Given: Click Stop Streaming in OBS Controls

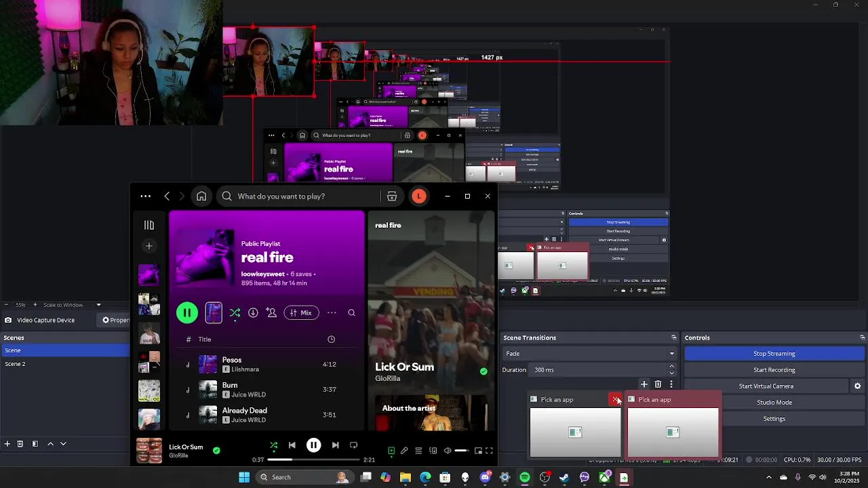Looking at the screenshot, I should (x=774, y=354).
